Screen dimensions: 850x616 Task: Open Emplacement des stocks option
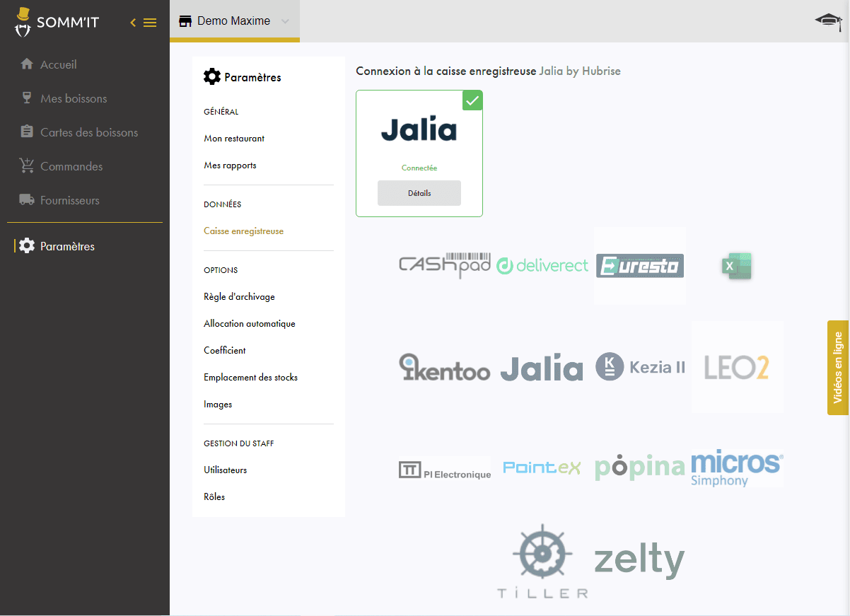pyautogui.click(x=250, y=378)
